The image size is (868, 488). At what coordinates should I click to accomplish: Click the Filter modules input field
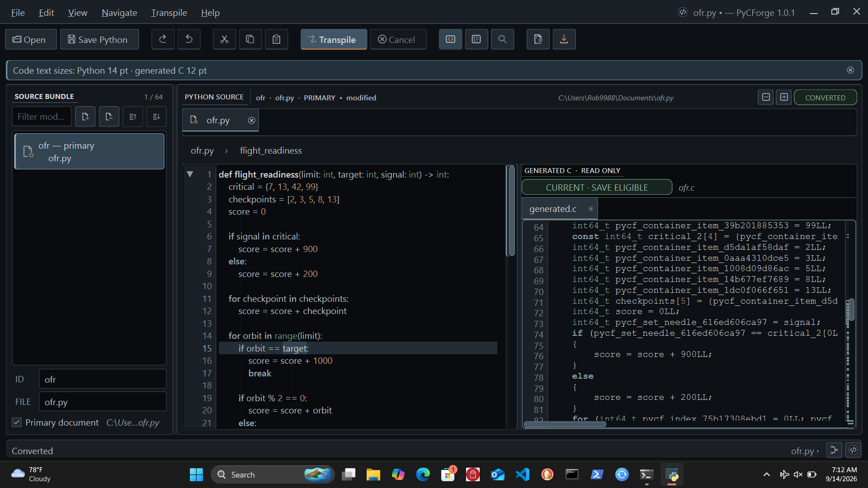coord(42,117)
